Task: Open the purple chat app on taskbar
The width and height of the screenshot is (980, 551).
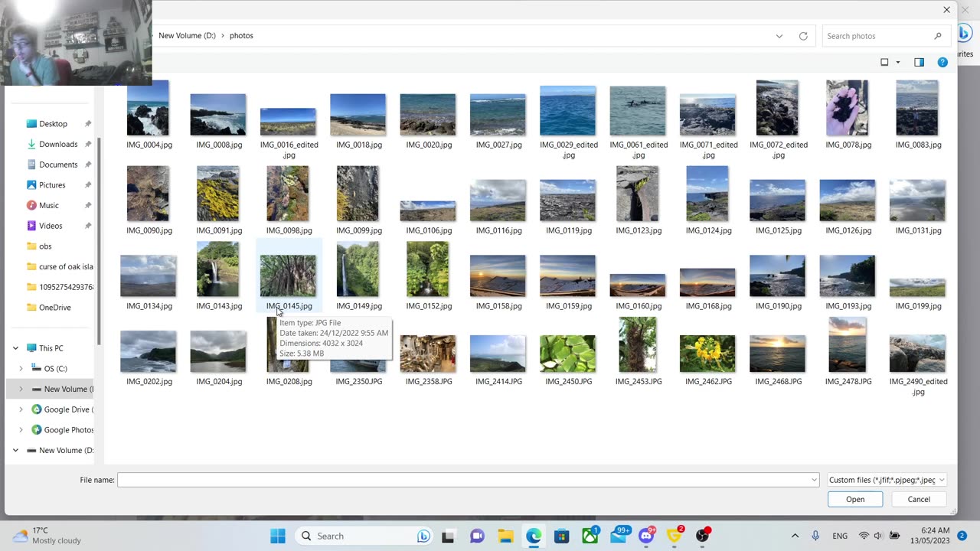Action: tap(477, 536)
